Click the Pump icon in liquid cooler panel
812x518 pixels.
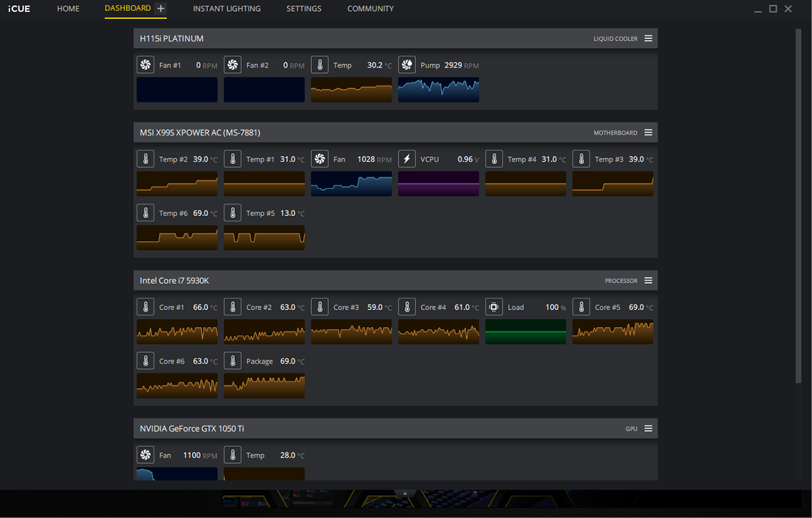407,65
